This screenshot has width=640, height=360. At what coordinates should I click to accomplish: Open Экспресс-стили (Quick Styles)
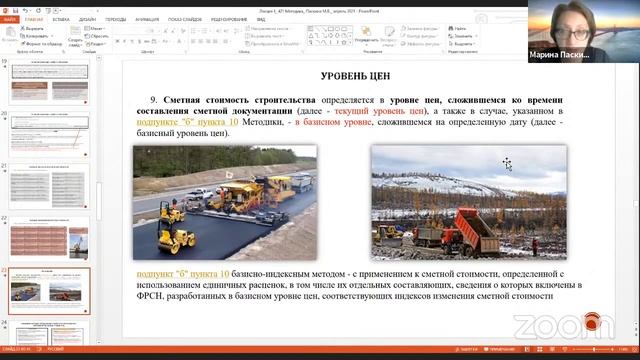click(x=389, y=35)
